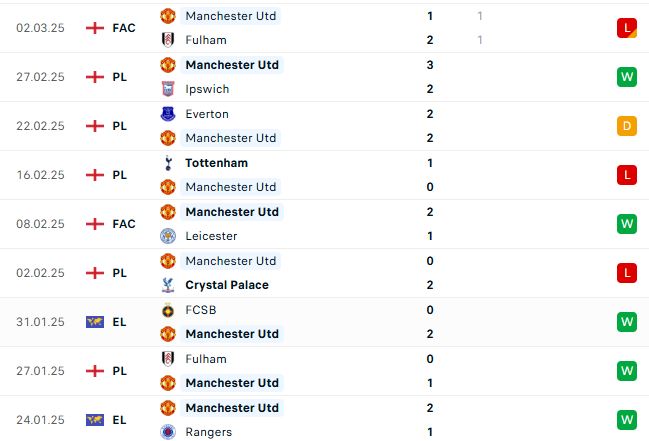Select the 24.01.25 EL match row date
This screenshot has height=441, width=649.
[40, 420]
